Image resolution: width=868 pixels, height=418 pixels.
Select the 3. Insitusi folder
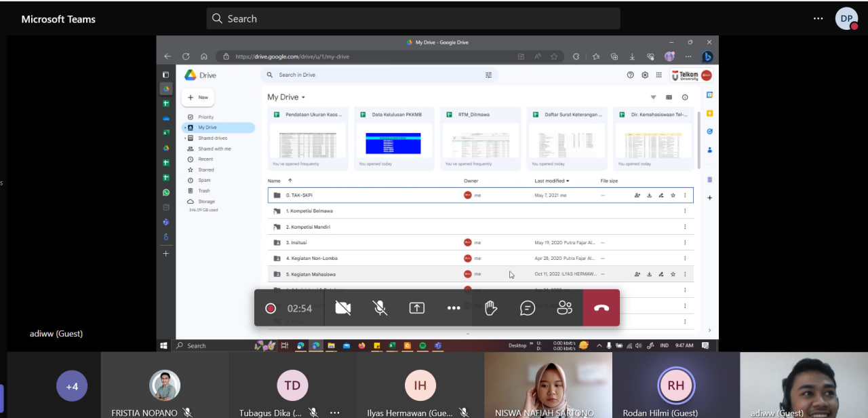[x=481, y=242]
